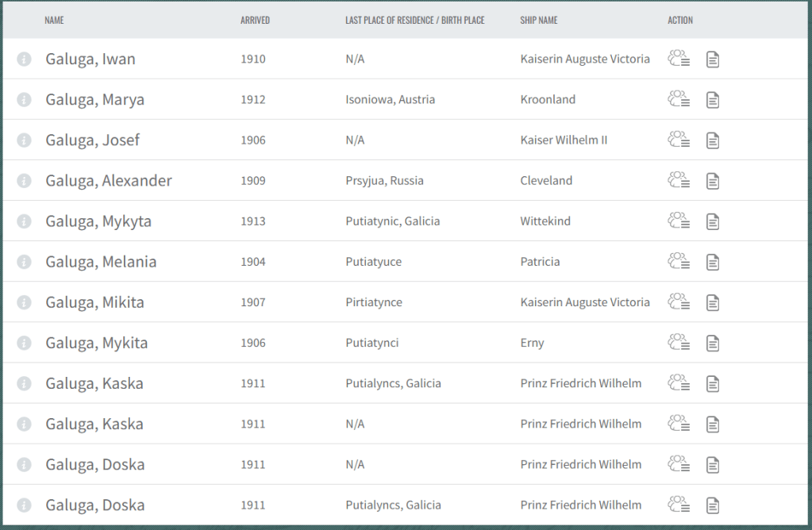Open the Galuga, Melania name link
This screenshot has width=812, height=530.
(x=101, y=262)
